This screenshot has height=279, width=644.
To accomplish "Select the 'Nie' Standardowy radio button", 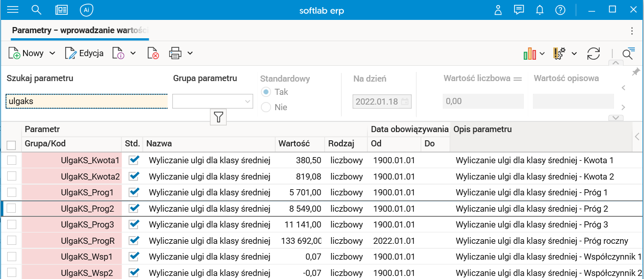I will pyautogui.click(x=266, y=107).
